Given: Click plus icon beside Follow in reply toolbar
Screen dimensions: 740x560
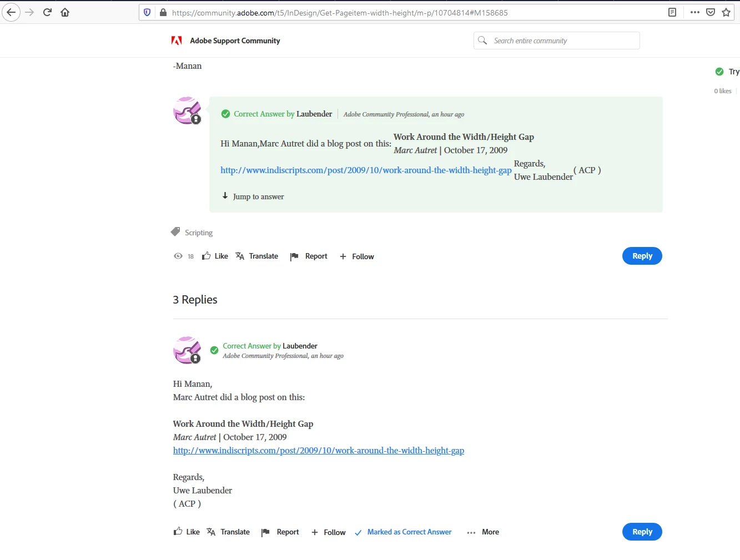Looking at the screenshot, I should click(x=315, y=532).
